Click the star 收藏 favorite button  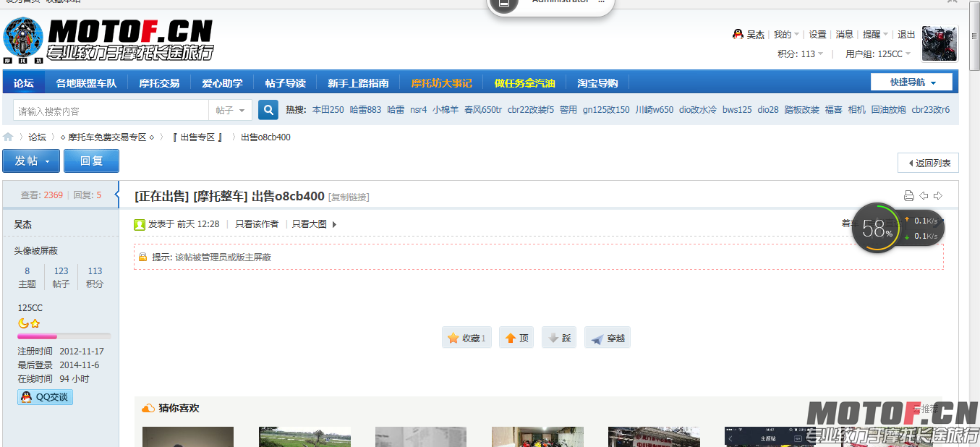(466, 338)
